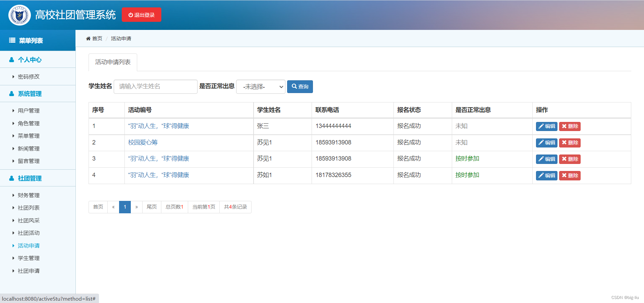Open 密码修改 menu item
The height and width of the screenshot is (303, 644).
tap(29, 77)
